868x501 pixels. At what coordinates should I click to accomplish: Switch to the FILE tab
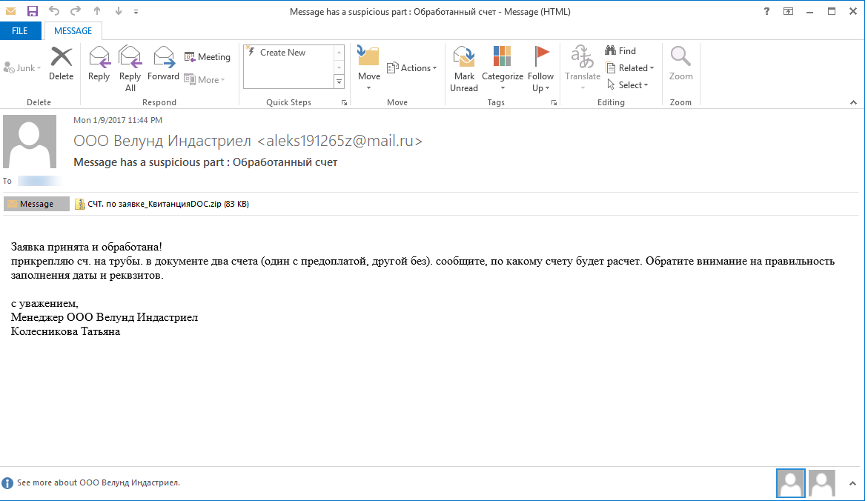point(21,30)
